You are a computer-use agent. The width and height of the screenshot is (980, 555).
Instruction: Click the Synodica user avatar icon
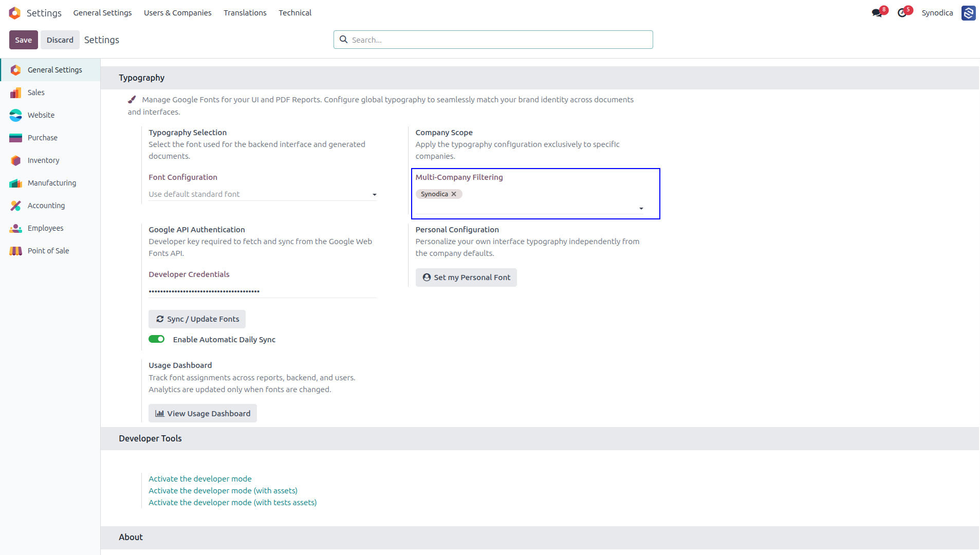pos(969,13)
